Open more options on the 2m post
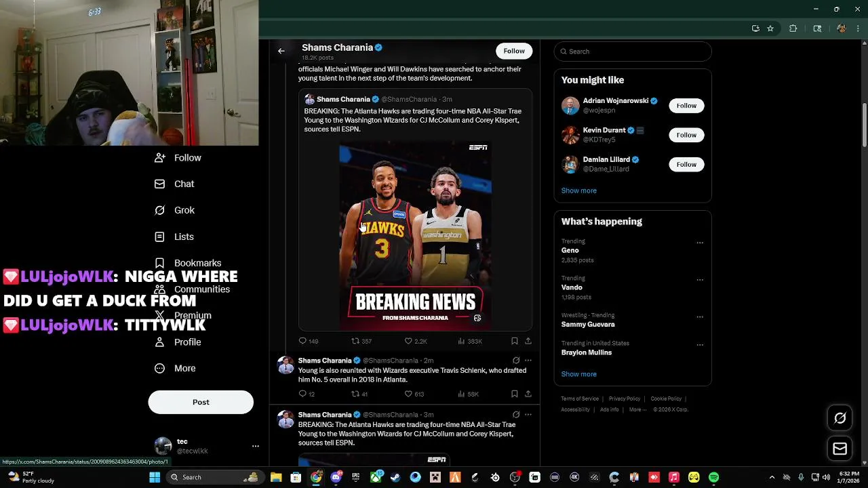 tap(528, 361)
